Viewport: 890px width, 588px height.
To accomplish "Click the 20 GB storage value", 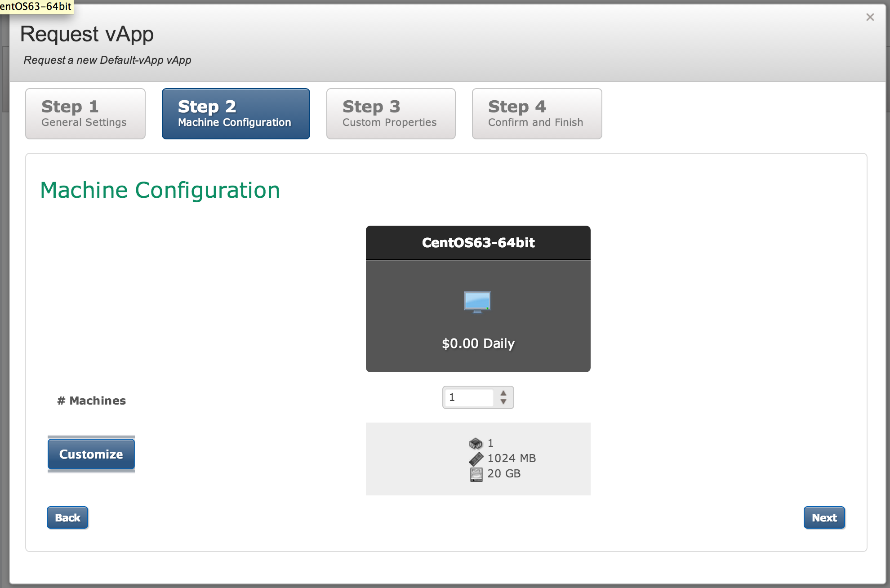I will click(504, 474).
